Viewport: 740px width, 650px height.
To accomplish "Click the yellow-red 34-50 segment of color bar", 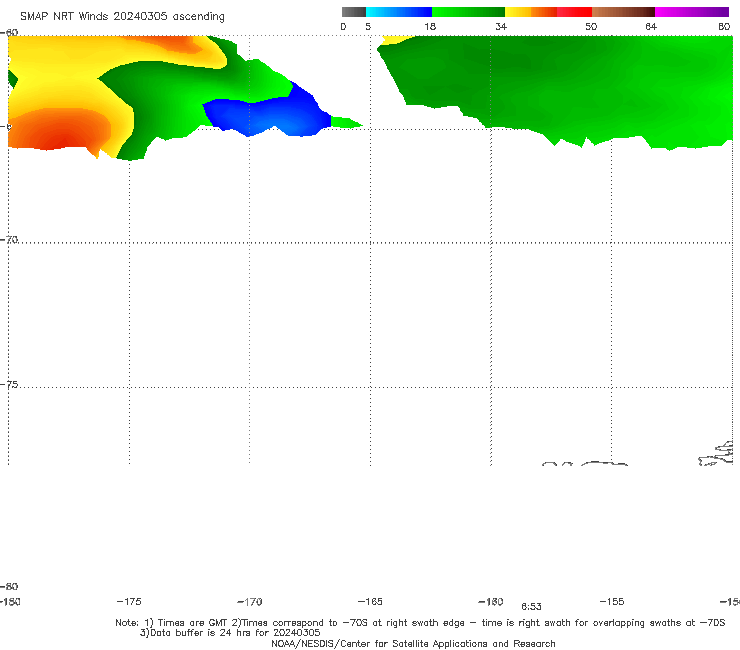I will [x=548, y=12].
